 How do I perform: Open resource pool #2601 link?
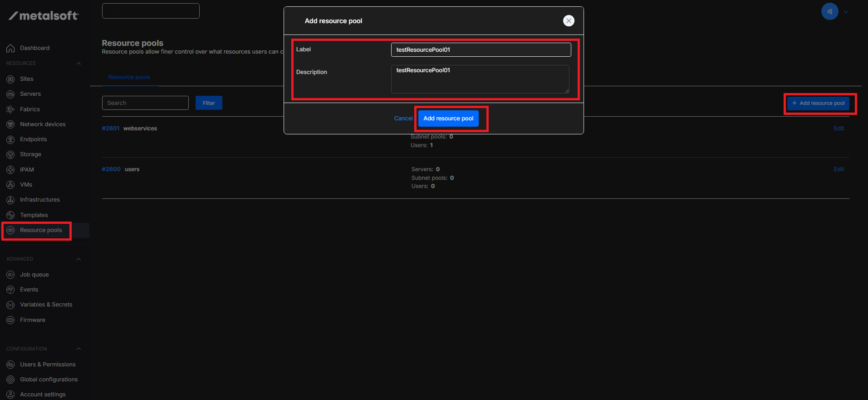[x=110, y=128]
